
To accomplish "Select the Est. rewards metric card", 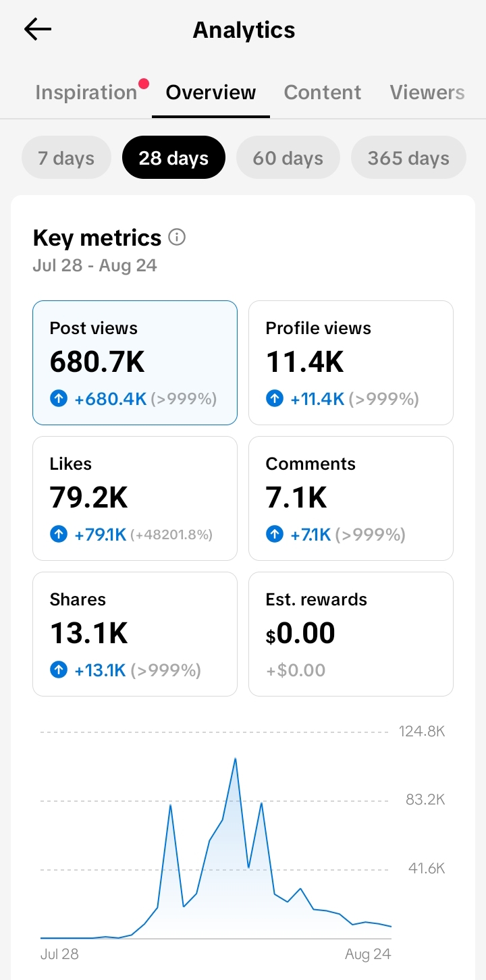I will tap(351, 634).
